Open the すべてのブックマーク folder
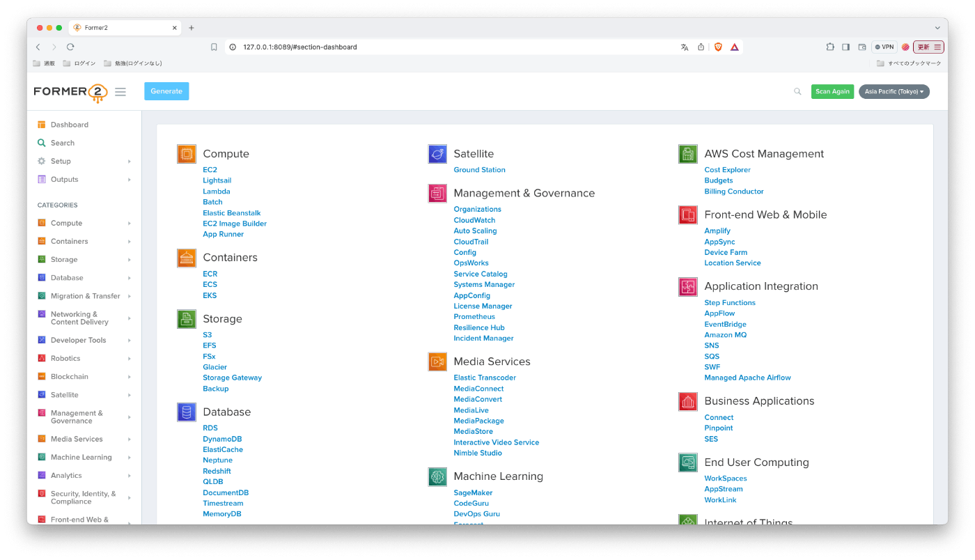Screen dimensions: 975x560 click(909, 63)
